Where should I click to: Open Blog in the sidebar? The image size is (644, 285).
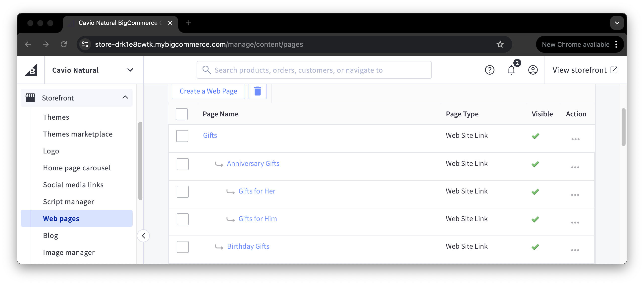pyautogui.click(x=51, y=236)
